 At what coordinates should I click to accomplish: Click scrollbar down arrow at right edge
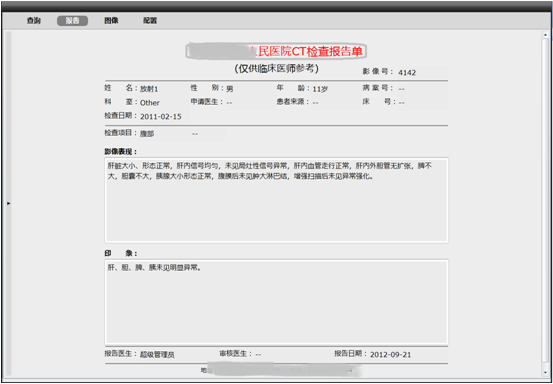click(545, 373)
